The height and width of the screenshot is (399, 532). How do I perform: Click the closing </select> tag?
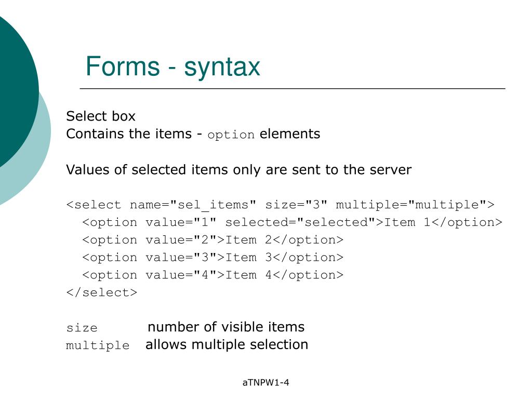point(102,293)
